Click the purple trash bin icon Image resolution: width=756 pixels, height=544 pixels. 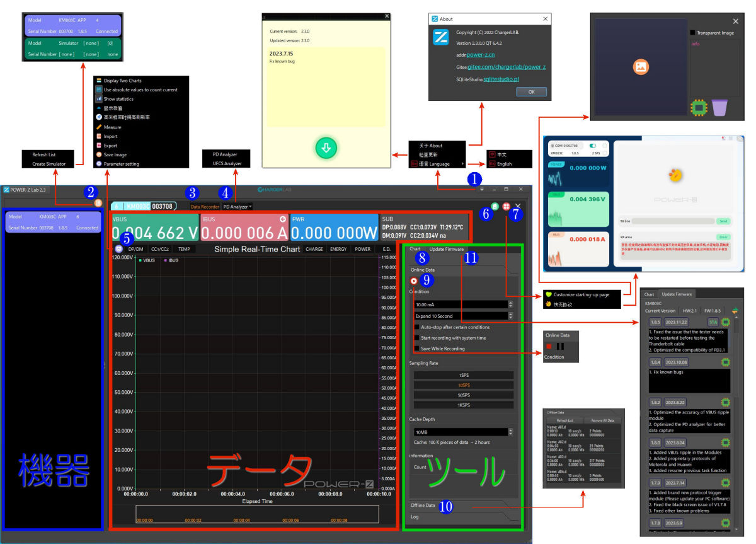[x=720, y=107]
